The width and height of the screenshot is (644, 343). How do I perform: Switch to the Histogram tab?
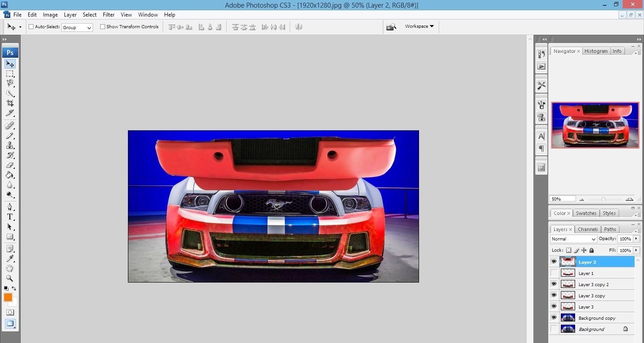[x=596, y=51]
